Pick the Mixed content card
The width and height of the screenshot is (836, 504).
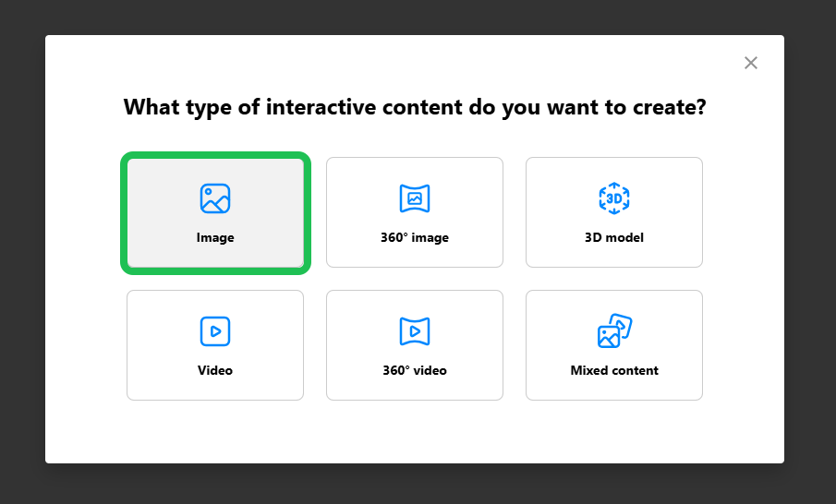(614, 346)
